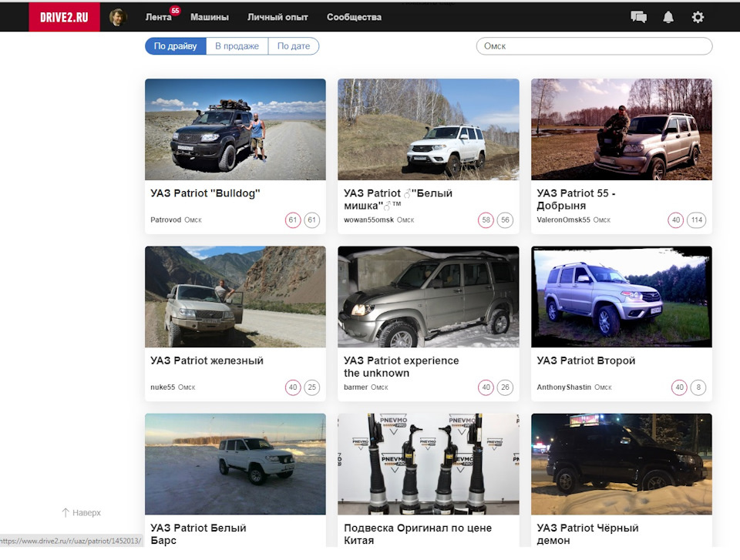Click gray 61 counter on Bulldog card

(x=312, y=220)
